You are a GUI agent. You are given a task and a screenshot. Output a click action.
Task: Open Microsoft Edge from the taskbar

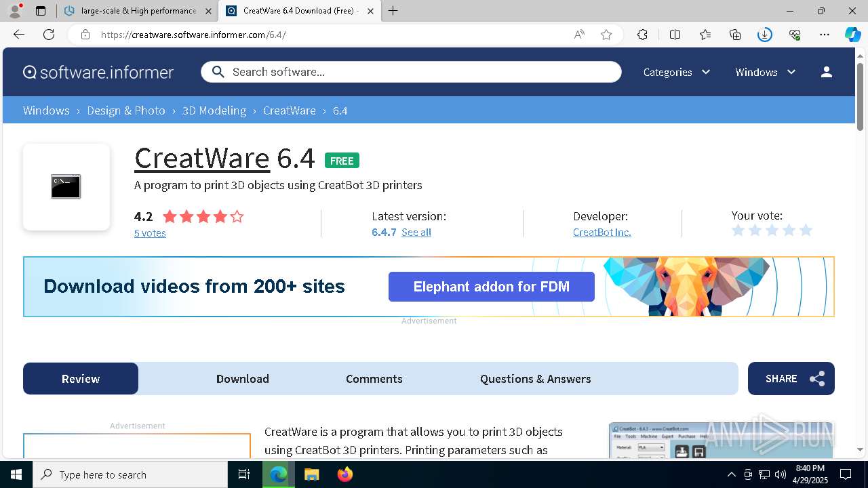(x=279, y=474)
